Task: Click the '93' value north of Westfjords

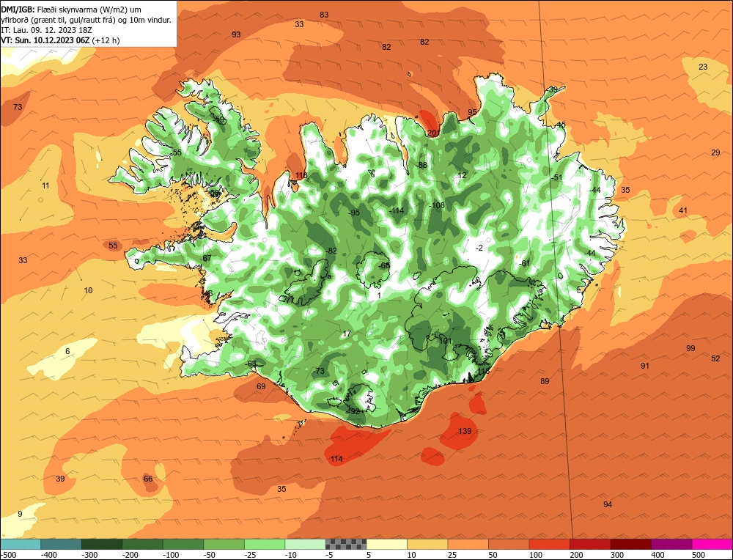Action: tap(236, 34)
